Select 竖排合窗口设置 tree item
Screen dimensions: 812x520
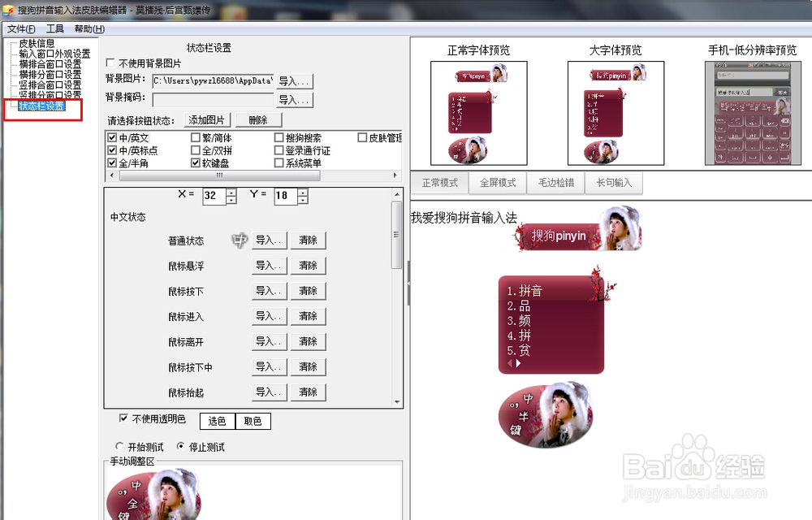[x=50, y=85]
